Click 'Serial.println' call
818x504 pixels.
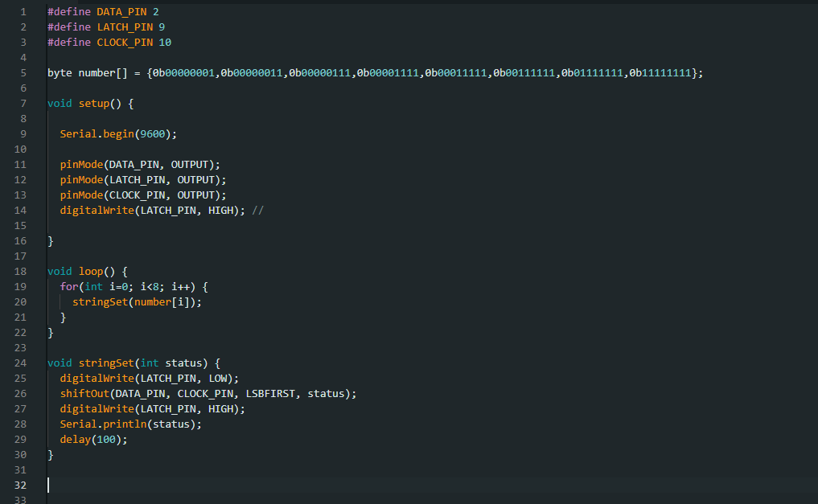103,424
